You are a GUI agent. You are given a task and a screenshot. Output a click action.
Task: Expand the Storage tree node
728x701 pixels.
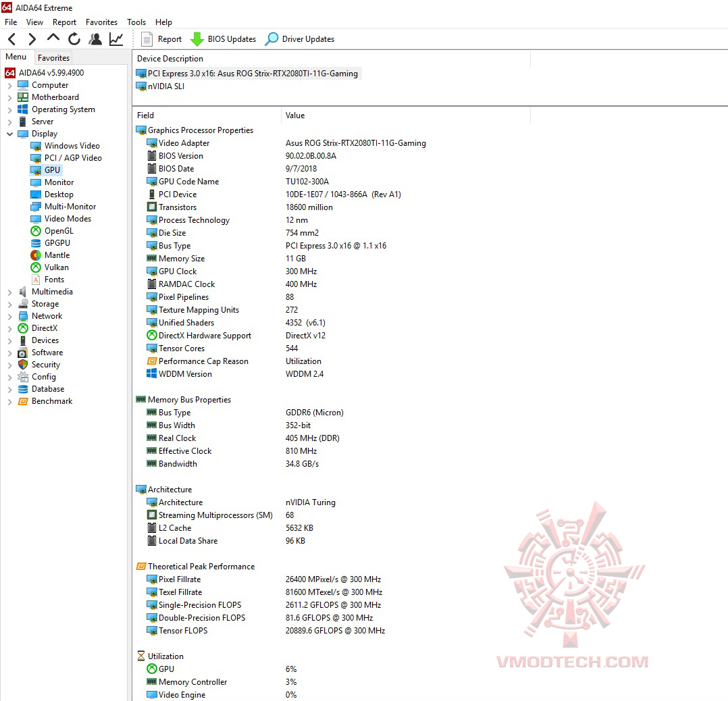click(9, 305)
